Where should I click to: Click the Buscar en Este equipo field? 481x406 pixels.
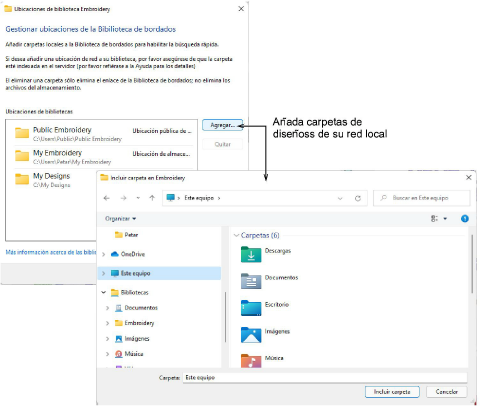pyautogui.click(x=422, y=198)
